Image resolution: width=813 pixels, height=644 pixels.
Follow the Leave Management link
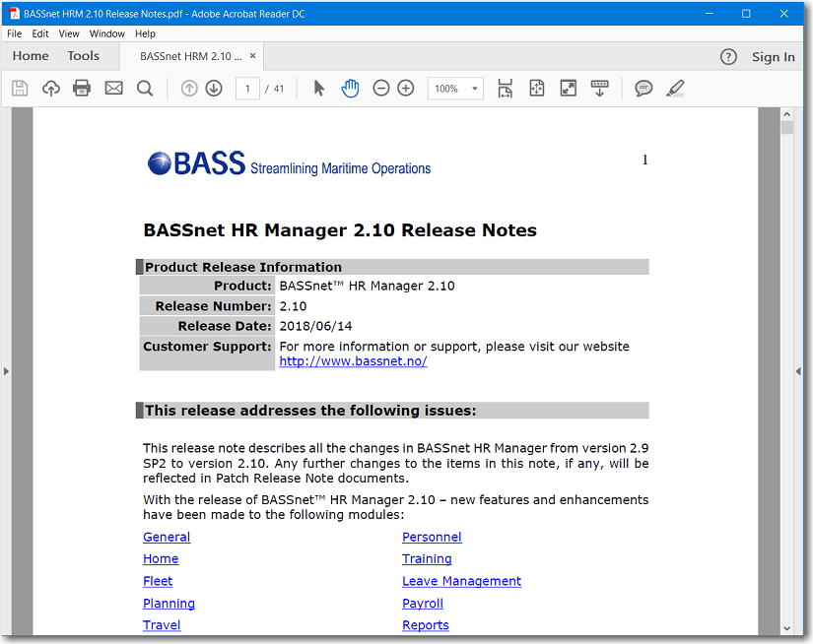click(x=462, y=581)
